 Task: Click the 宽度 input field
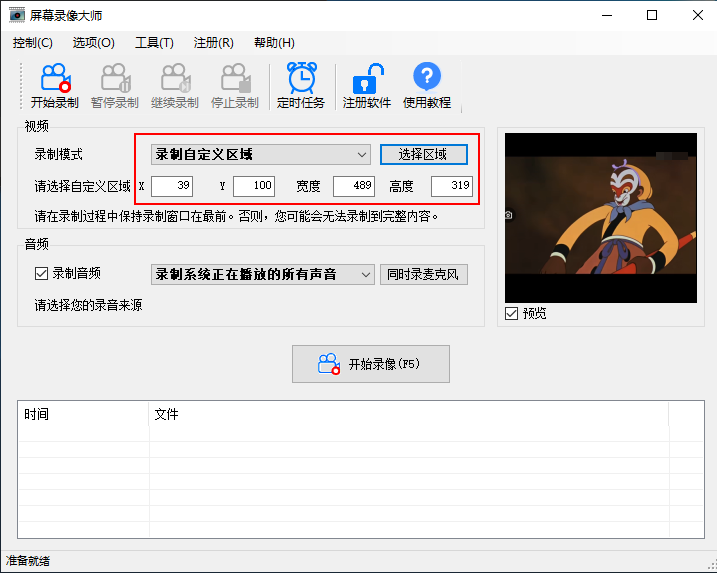click(353, 186)
